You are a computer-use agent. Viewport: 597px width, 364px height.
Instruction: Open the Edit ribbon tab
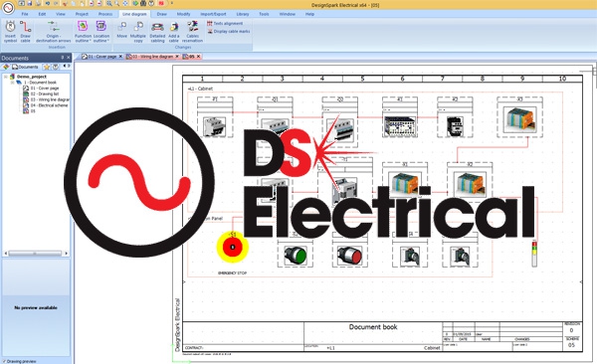click(42, 14)
